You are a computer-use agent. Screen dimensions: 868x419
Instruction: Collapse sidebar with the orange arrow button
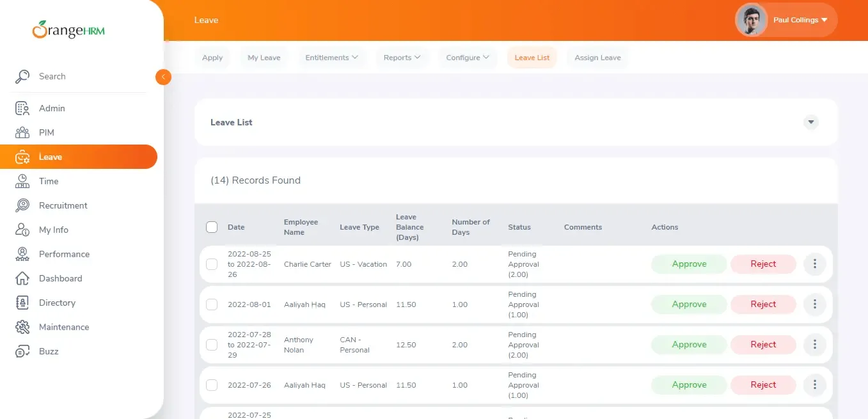tap(163, 77)
